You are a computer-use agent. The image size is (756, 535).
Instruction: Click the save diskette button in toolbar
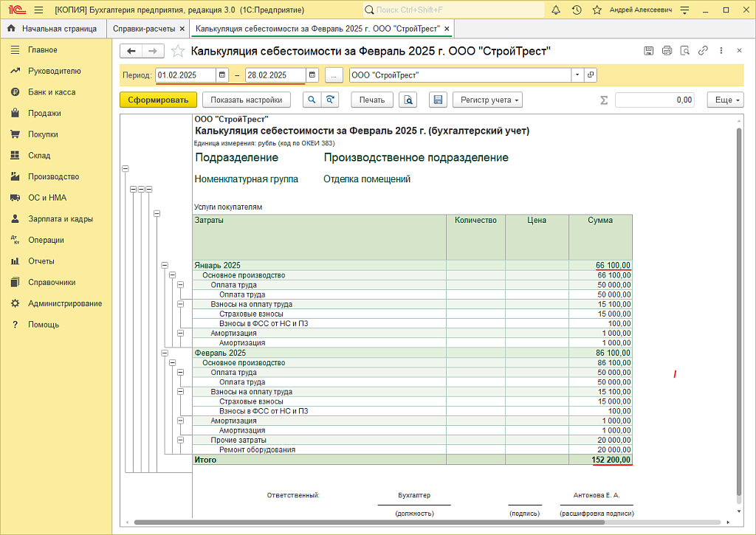[x=439, y=100]
